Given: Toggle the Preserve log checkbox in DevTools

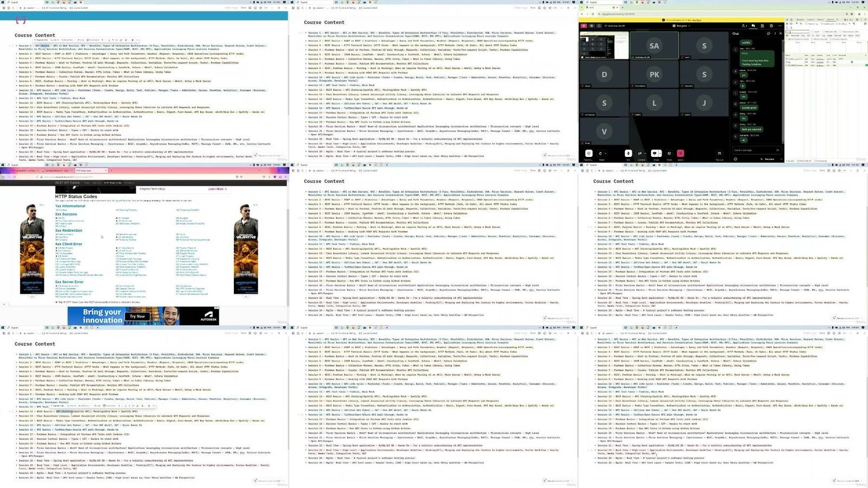Looking at the screenshot, I should click(x=806, y=24).
